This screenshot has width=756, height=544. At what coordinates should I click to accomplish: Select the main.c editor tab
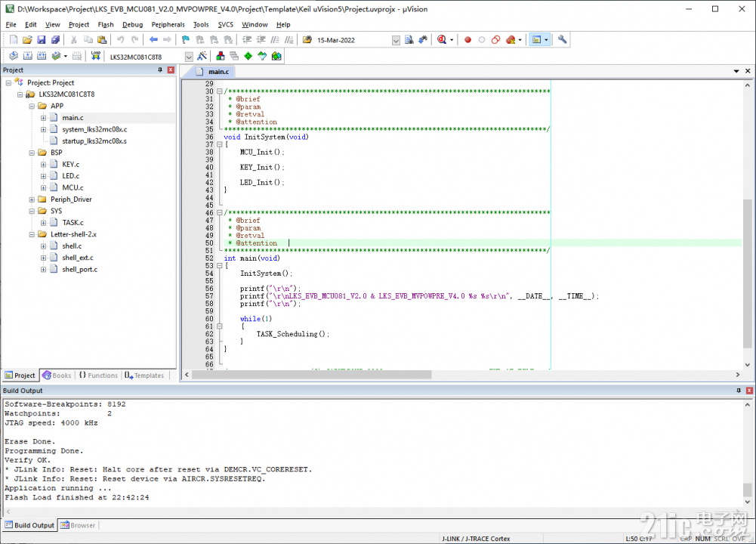[213, 71]
